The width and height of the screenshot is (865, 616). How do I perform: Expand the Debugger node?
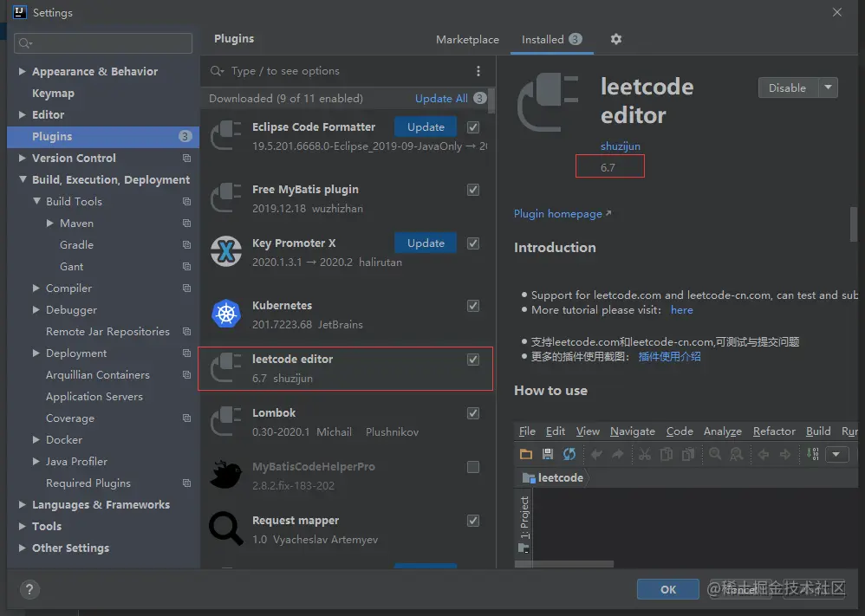(36, 310)
